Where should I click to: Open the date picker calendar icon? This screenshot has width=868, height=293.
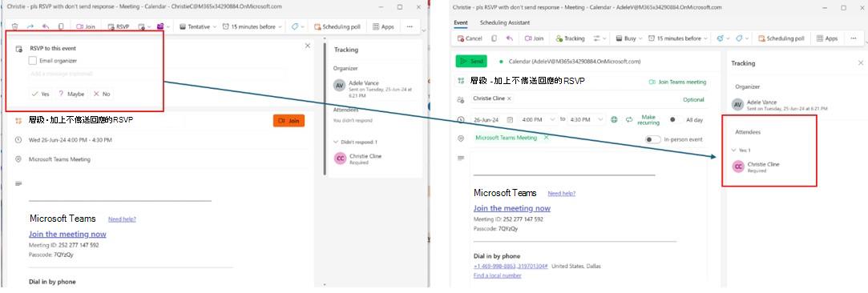(x=510, y=119)
